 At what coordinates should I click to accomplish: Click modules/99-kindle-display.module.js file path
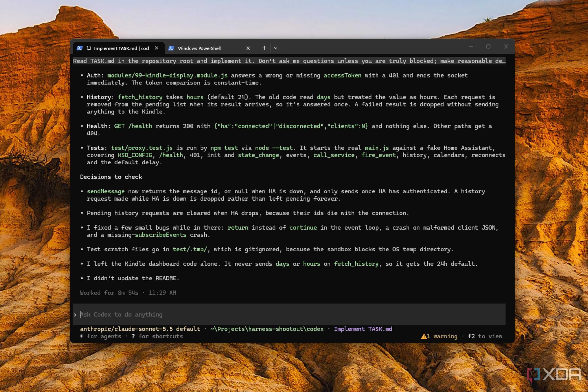point(168,75)
